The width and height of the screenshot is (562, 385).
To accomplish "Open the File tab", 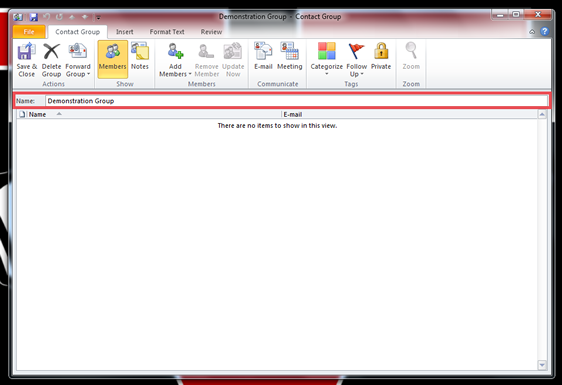I will click(x=29, y=32).
